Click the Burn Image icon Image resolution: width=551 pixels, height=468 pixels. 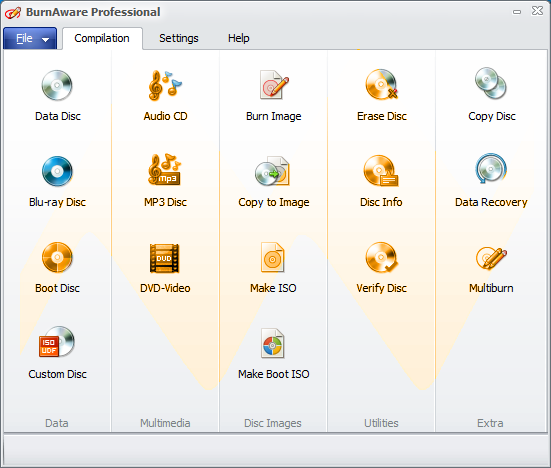tap(274, 84)
